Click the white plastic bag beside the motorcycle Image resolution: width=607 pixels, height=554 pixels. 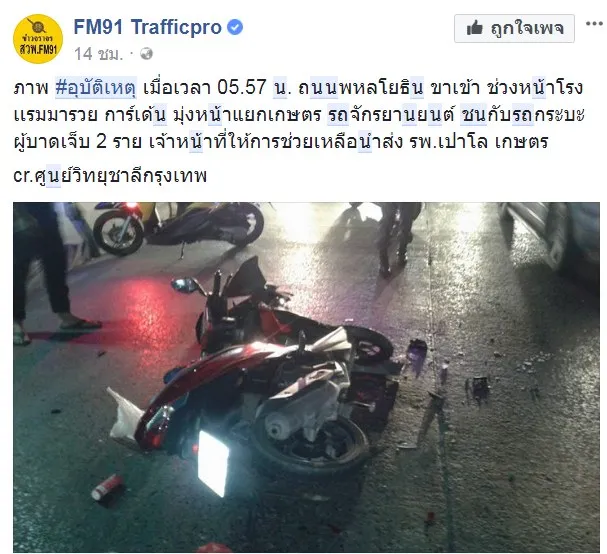tap(126, 415)
